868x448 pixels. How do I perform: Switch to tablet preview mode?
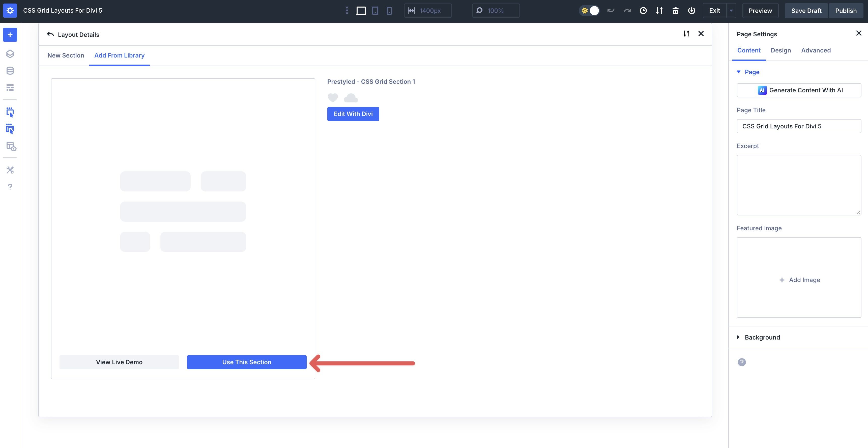click(x=375, y=10)
